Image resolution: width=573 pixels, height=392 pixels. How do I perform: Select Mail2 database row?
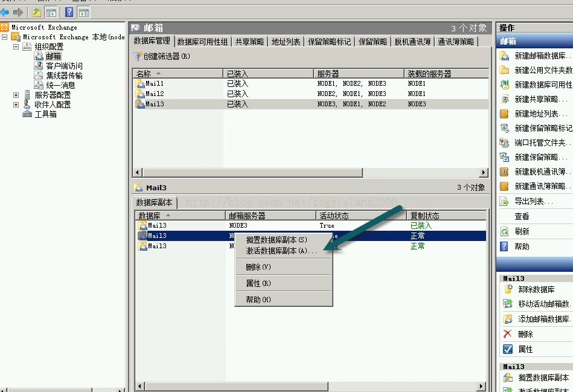(x=310, y=94)
